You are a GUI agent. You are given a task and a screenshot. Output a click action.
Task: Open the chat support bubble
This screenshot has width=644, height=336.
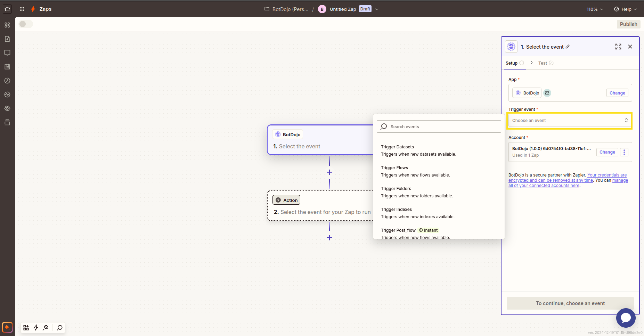pyautogui.click(x=626, y=318)
